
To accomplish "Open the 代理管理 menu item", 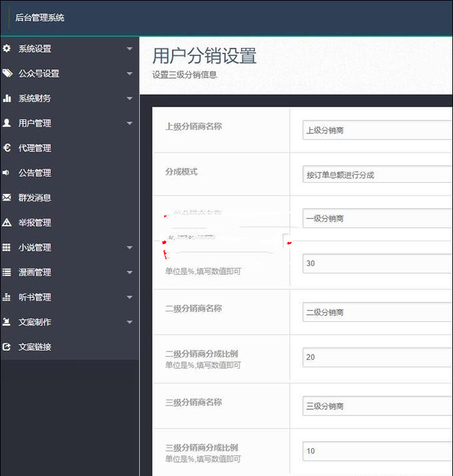I will coord(35,148).
